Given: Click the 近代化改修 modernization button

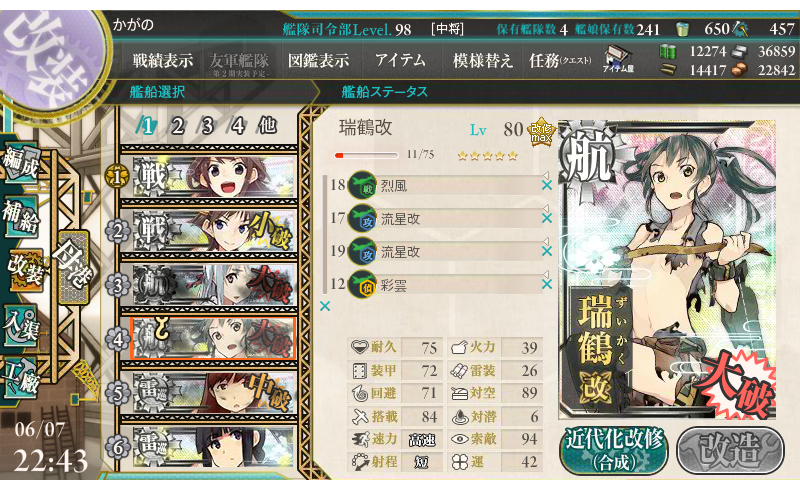Looking at the screenshot, I should point(614,451).
